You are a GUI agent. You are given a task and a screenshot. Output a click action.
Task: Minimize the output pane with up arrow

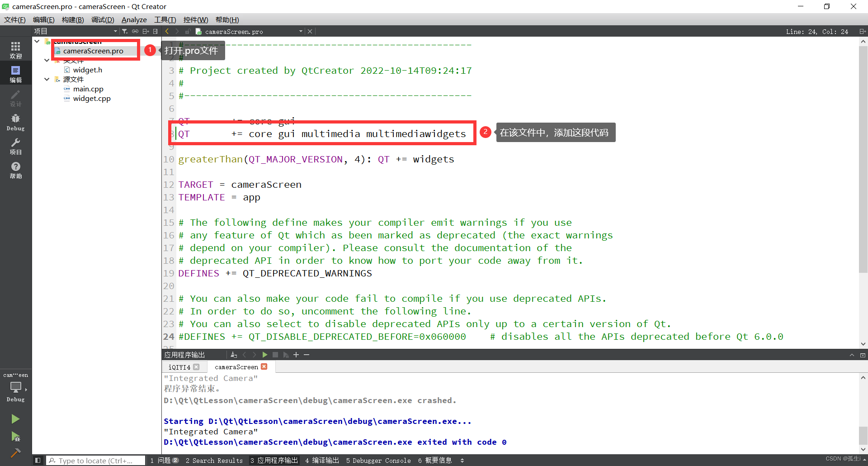point(852,355)
